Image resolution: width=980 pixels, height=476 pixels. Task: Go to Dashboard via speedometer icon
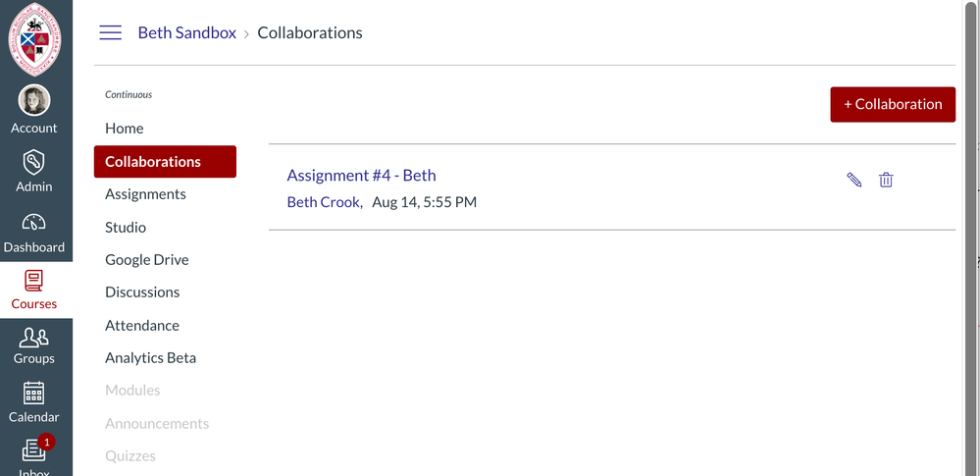coord(34,222)
